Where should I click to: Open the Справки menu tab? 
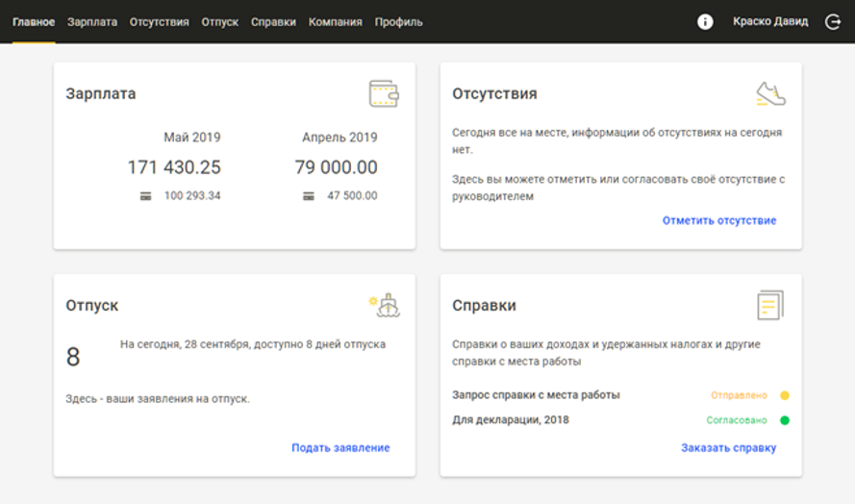[273, 21]
